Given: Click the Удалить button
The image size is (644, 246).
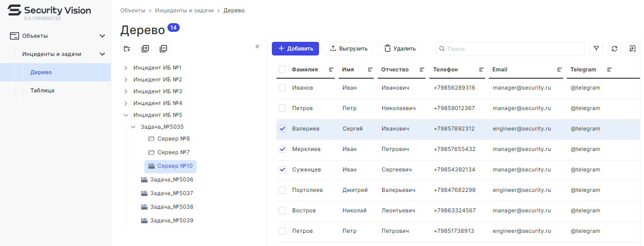Looking at the screenshot, I should pyautogui.click(x=399, y=49).
